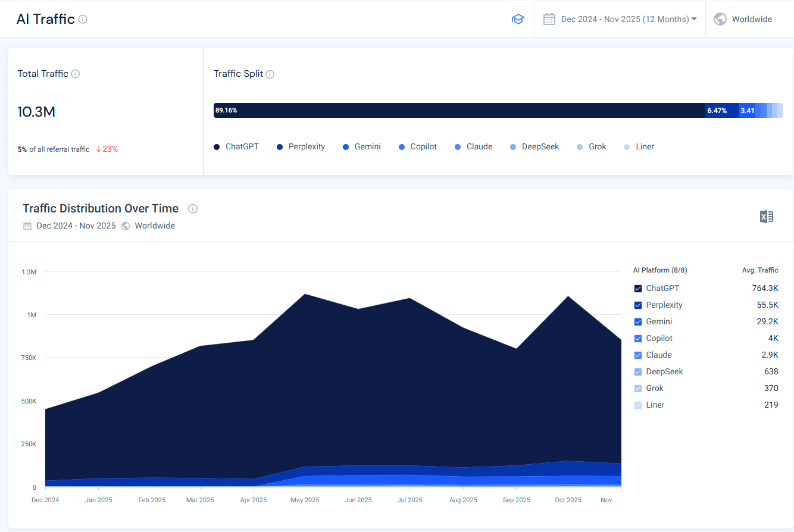Uncheck the ChatGPT platform checkbox
This screenshot has width=794, height=532.
pos(638,289)
